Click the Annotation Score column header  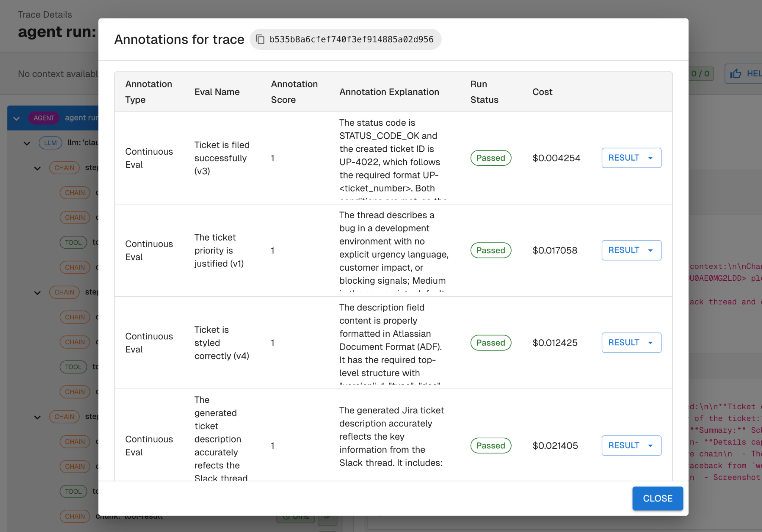tap(294, 92)
